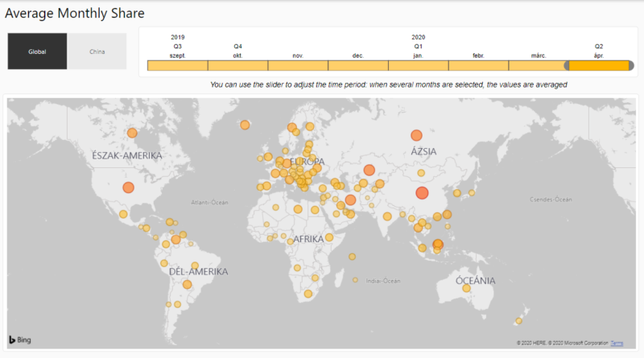This screenshot has height=358, width=644.
Task: Select the jan. 2020 timeline segment
Action: pyautogui.click(x=418, y=66)
